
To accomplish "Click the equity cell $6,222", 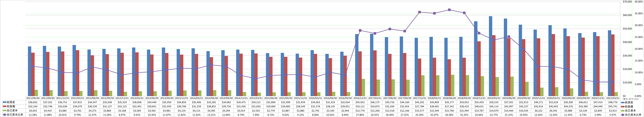I will [539, 111].
